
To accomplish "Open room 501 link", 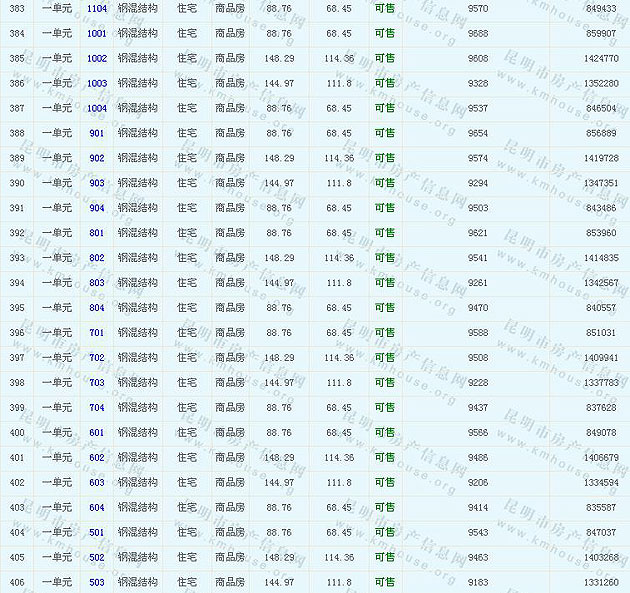I will click(97, 533).
